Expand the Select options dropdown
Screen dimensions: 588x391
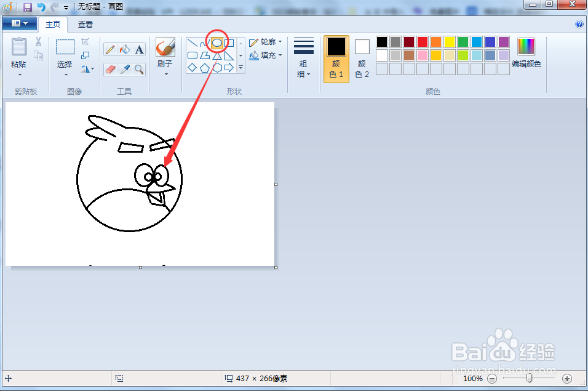(66, 75)
